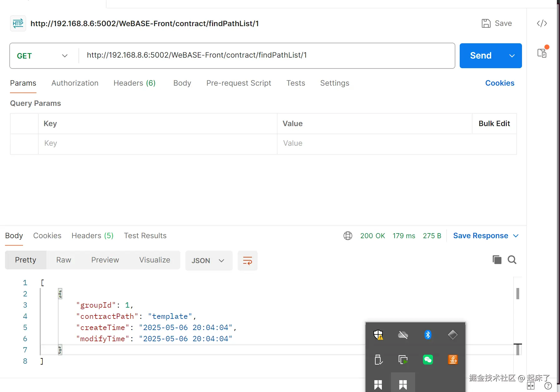The width and height of the screenshot is (560, 392).
Task: Open the blue Cookies link near Settings
Action: pos(500,83)
